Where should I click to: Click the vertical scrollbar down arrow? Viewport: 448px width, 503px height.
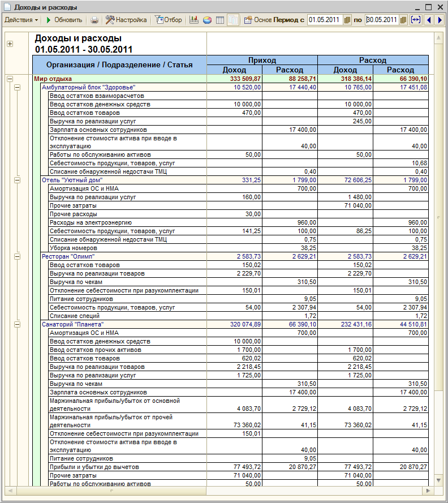[438, 480]
